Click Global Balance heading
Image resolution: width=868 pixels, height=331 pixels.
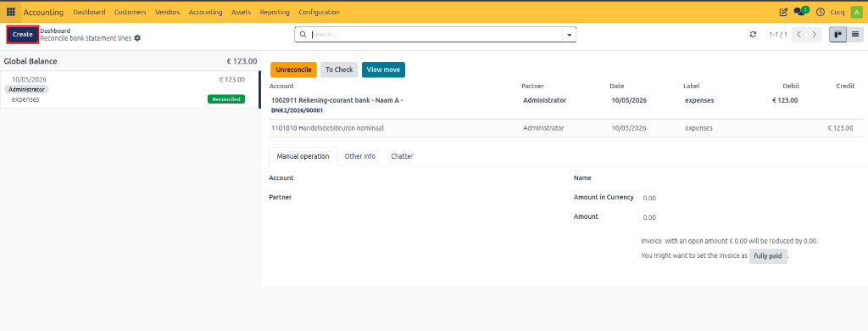31,61
